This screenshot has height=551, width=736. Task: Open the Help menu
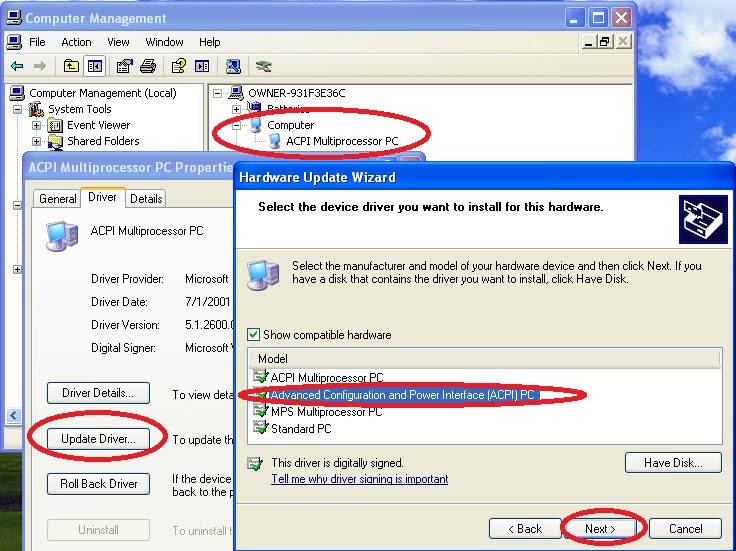click(x=209, y=42)
